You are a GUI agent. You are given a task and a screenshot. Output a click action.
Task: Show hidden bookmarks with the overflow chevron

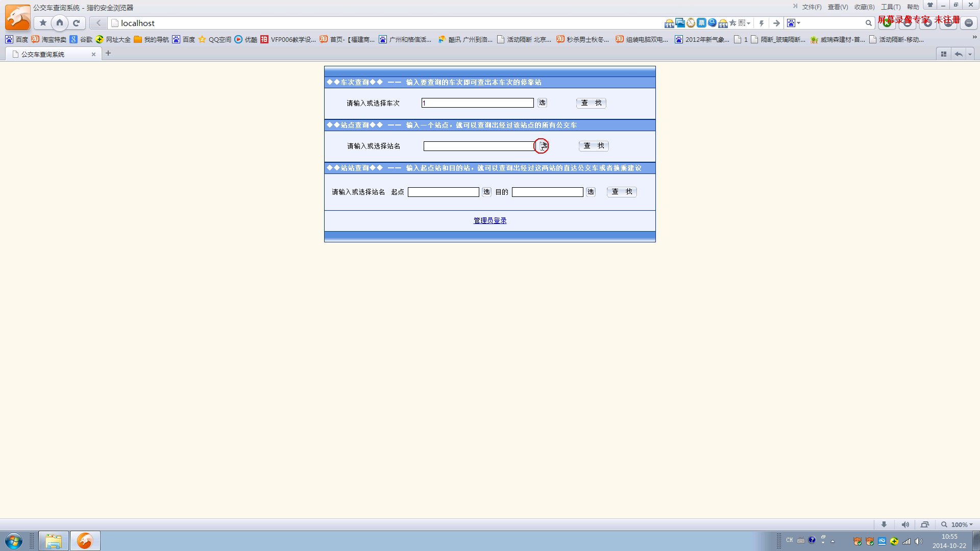[974, 37]
